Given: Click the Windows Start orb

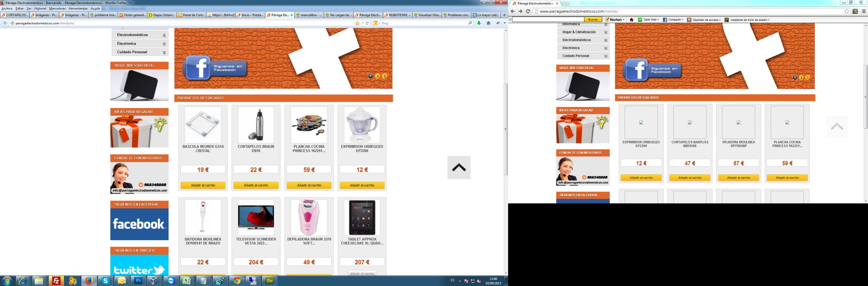Looking at the screenshot, I should tap(7, 281).
